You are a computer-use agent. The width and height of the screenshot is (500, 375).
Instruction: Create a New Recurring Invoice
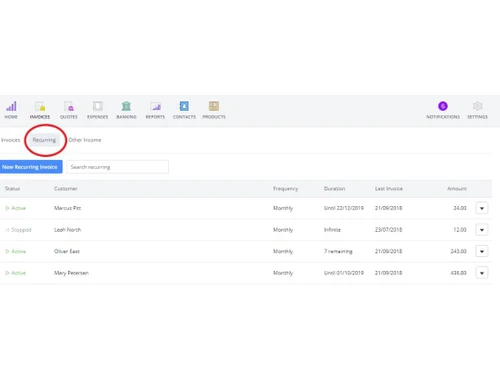pyautogui.click(x=30, y=167)
